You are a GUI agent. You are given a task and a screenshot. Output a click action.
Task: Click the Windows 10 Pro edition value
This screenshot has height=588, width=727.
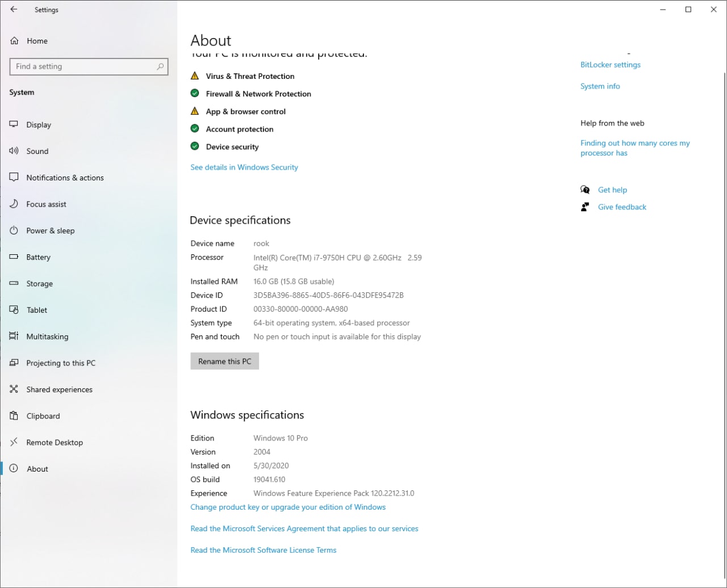(x=281, y=438)
